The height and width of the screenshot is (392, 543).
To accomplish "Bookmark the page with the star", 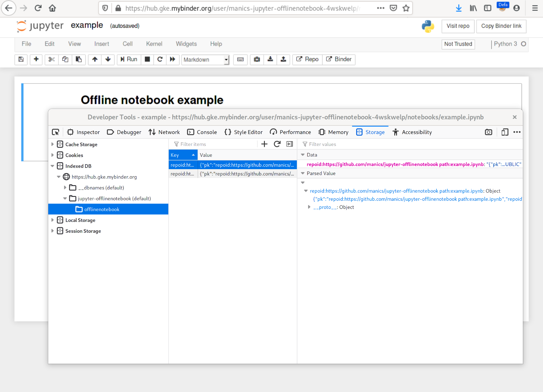I will pyautogui.click(x=406, y=8).
